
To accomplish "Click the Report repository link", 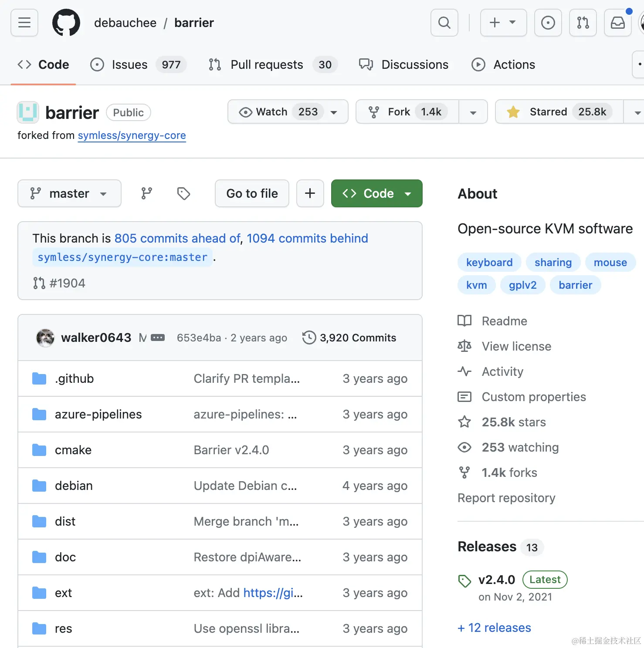I will tap(506, 498).
